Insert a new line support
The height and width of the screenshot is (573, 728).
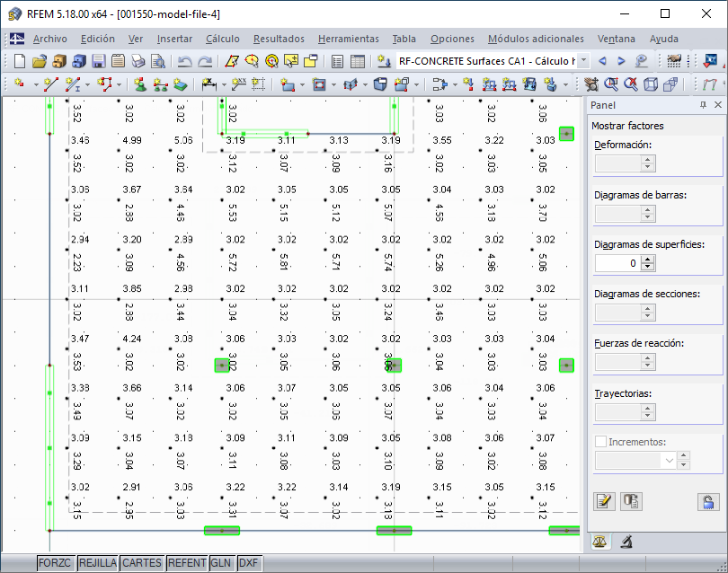click(160, 84)
